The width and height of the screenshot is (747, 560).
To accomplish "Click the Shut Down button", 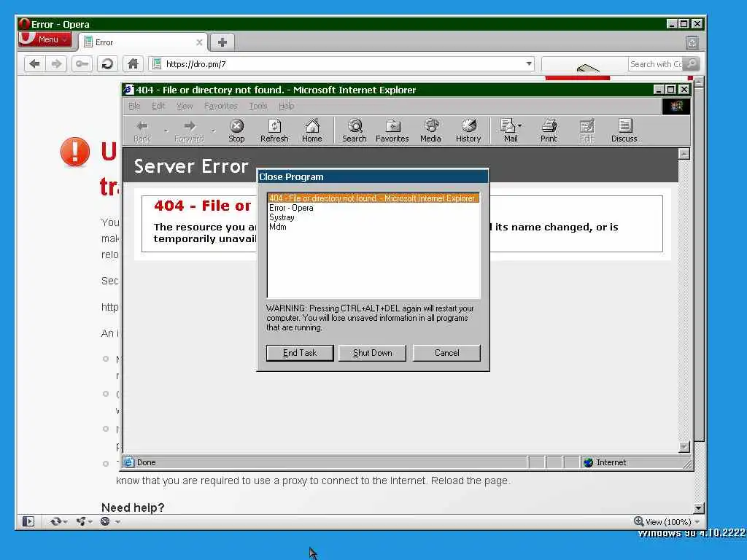I will click(373, 353).
